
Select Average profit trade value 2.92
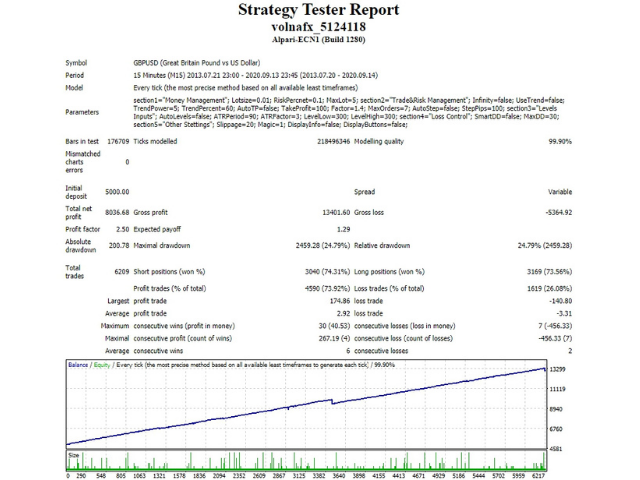(x=344, y=314)
